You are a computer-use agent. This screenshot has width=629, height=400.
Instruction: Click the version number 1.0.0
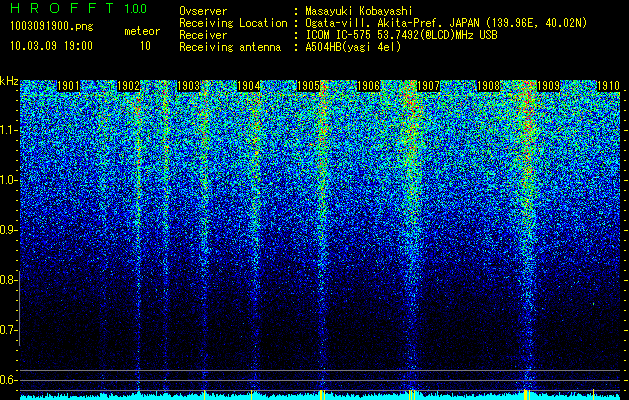point(135,9)
